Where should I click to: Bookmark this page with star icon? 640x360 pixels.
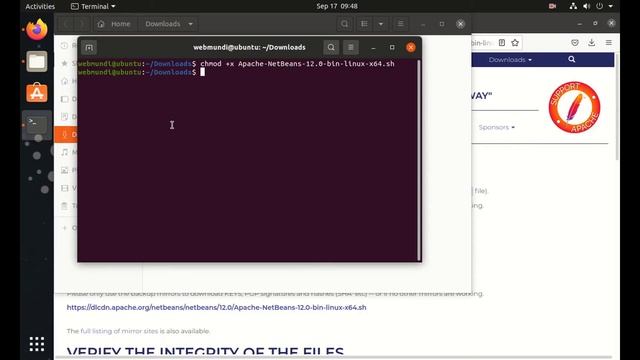point(515,43)
